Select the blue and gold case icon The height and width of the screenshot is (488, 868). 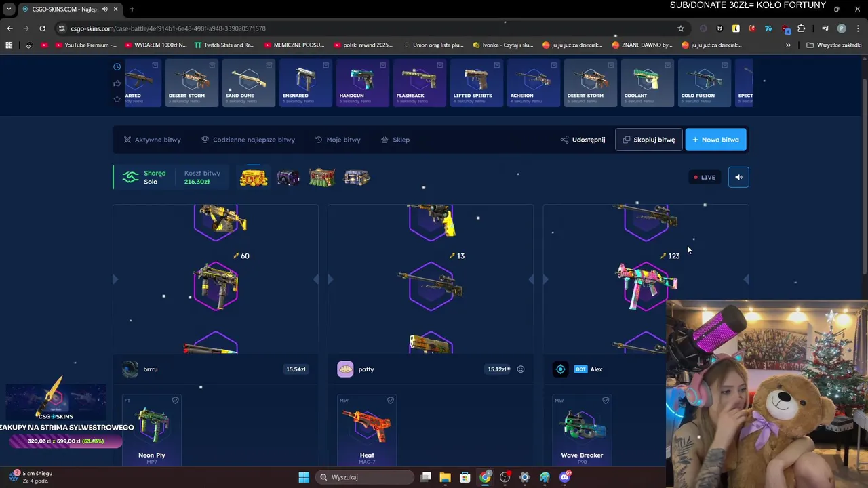357,178
